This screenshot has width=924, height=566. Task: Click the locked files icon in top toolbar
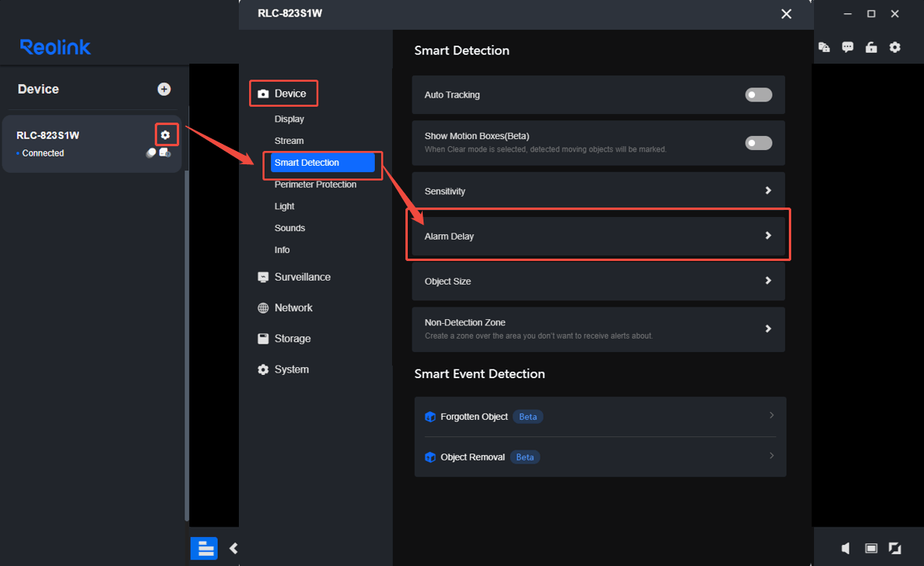tap(823, 47)
